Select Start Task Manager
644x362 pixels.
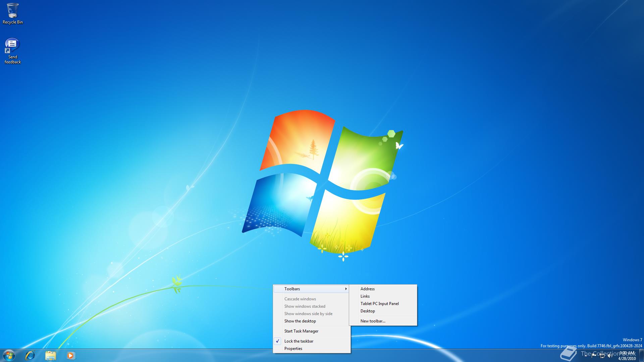312,331
